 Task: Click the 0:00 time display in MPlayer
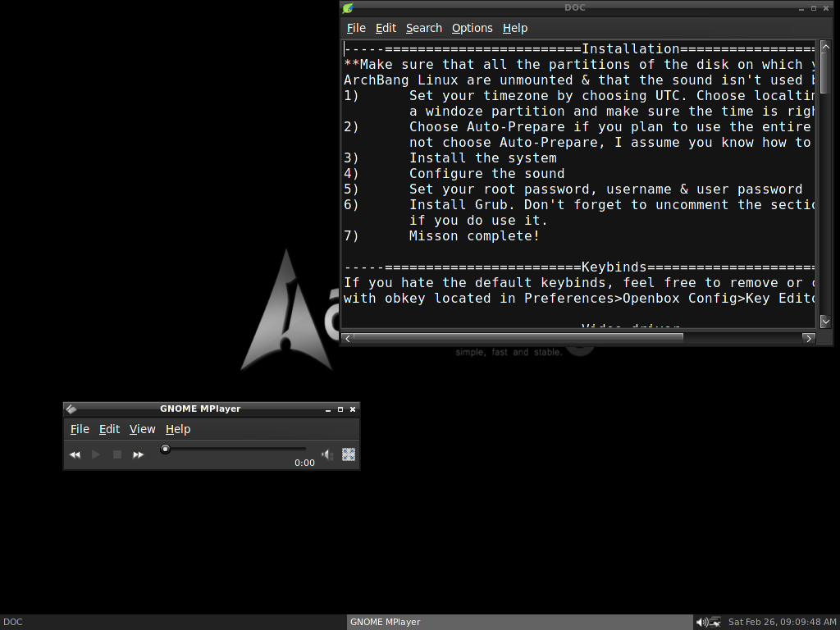(304, 463)
